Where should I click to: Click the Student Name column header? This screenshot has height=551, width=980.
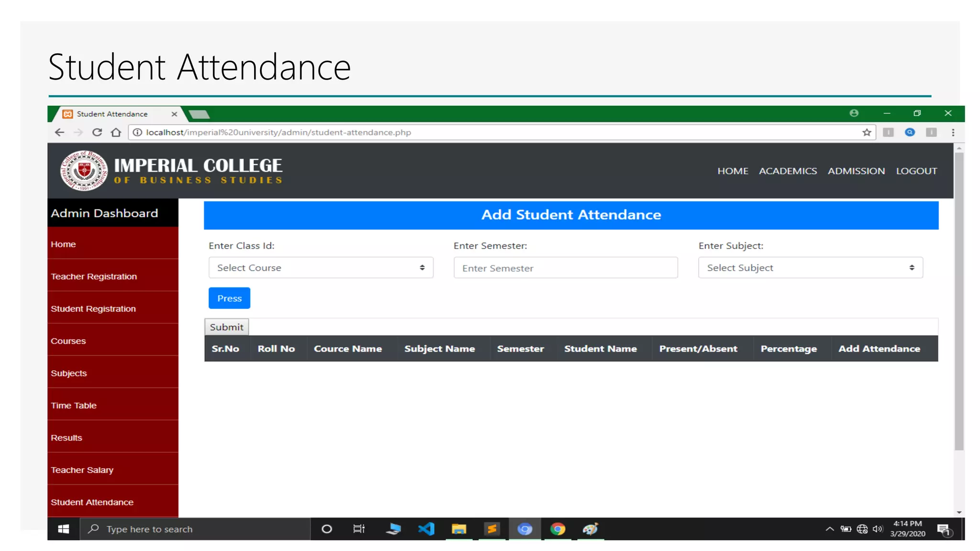pyautogui.click(x=600, y=349)
